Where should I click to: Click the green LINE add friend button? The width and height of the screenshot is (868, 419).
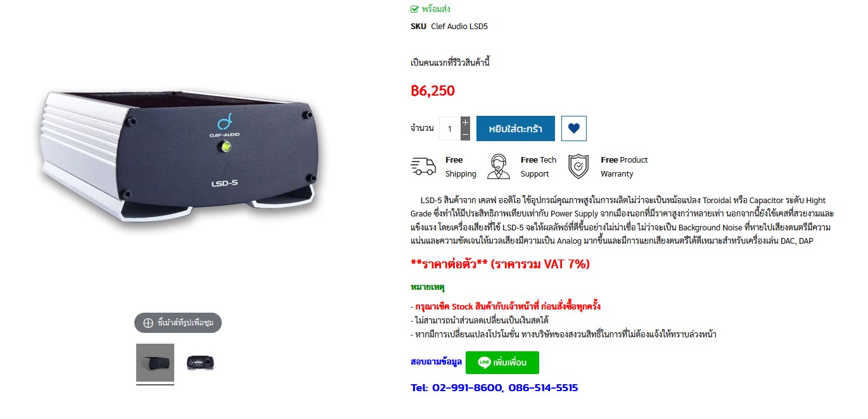coord(502,363)
